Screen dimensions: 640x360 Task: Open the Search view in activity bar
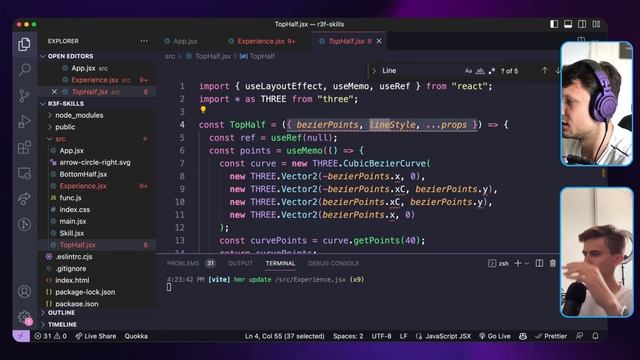click(x=24, y=70)
